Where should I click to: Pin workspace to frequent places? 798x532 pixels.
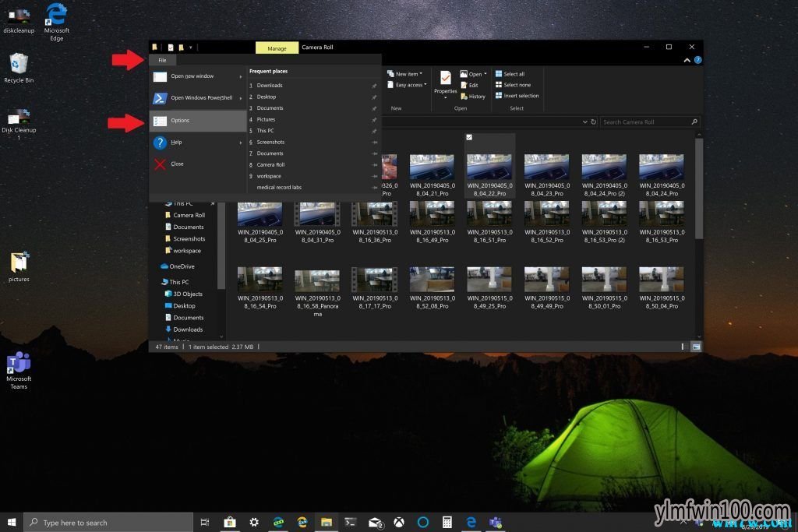375,177
